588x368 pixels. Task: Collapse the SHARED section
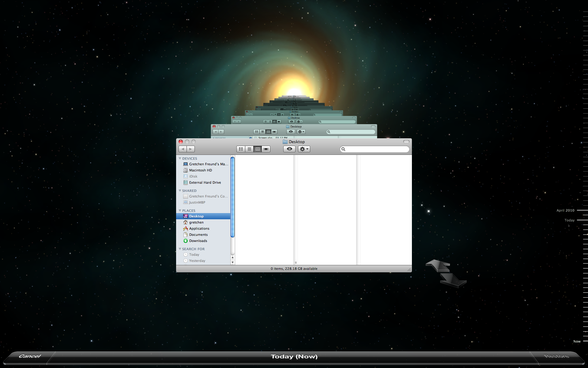pos(180,190)
